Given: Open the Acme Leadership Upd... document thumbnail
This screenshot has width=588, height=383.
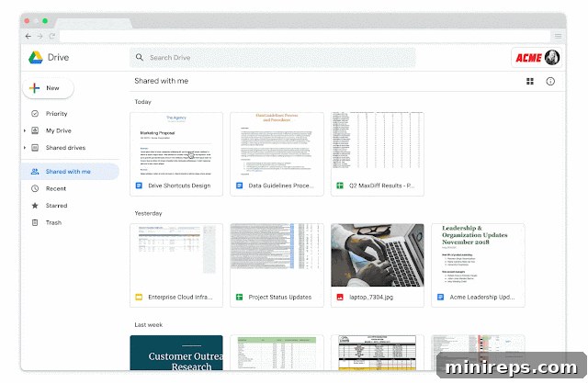Looking at the screenshot, I should tap(478, 255).
